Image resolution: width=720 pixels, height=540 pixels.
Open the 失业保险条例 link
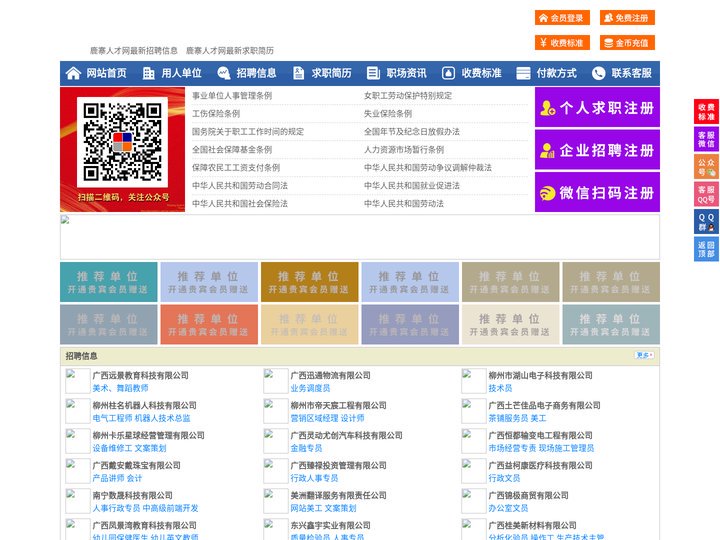(388, 113)
